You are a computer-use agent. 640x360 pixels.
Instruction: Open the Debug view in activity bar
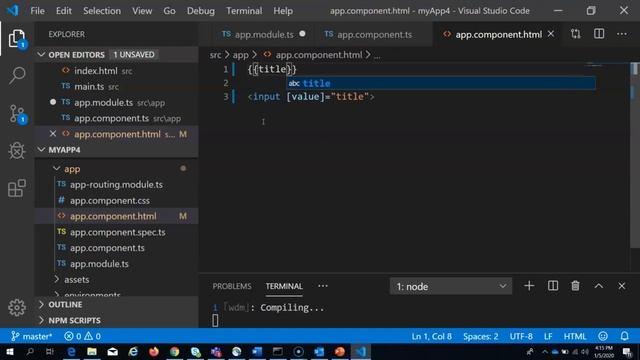17,151
